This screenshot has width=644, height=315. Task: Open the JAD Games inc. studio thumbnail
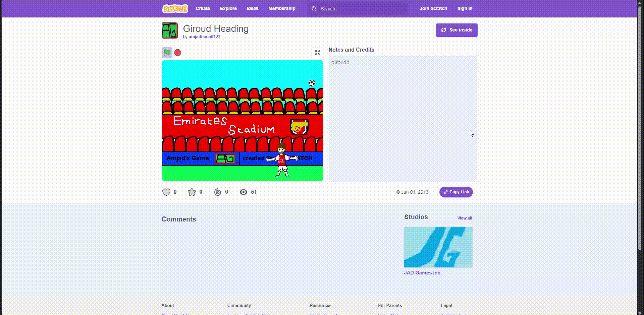tap(438, 247)
